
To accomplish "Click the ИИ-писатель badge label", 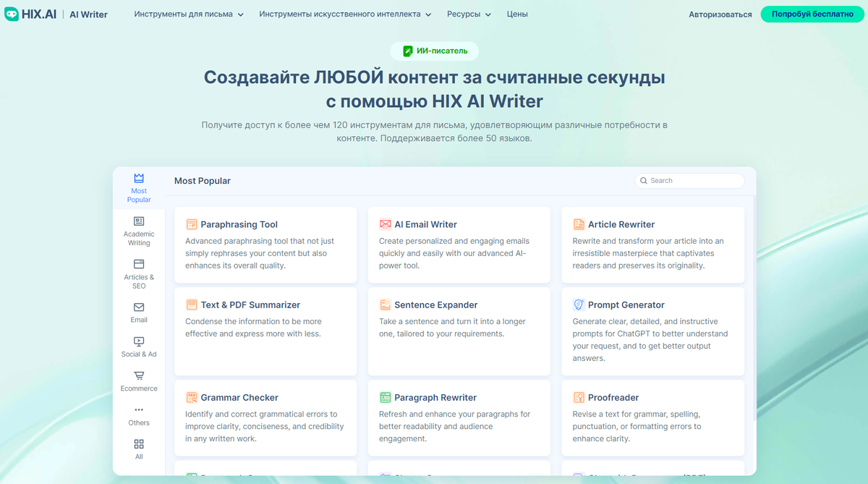I will [x=442, y=51].
